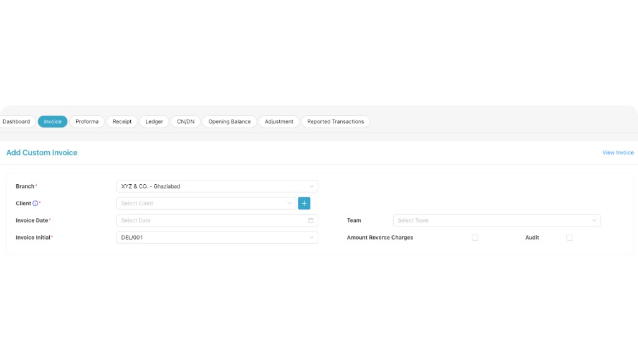Click the dropdown arrow on Select Team field
The width and height of the screenshot is (638, 364).
tap(594, 220)
